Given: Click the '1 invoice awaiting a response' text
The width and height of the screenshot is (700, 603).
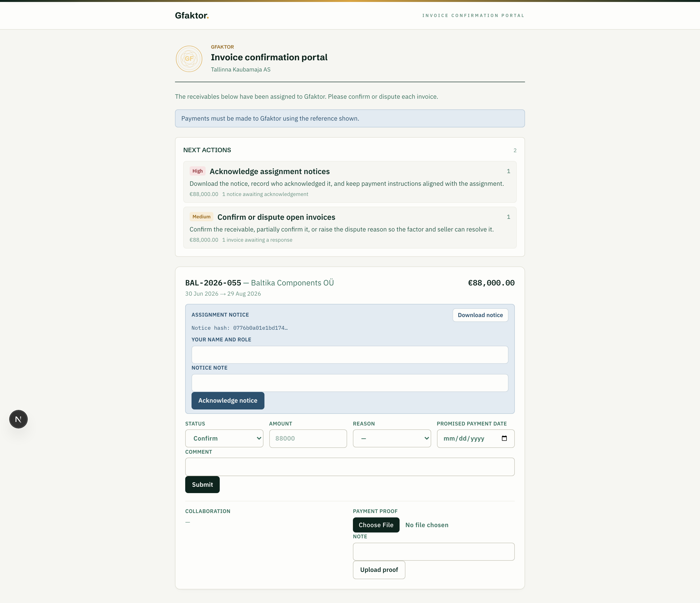Looking at the screenshot, I should pyautogui.click(x=257, y=240).
